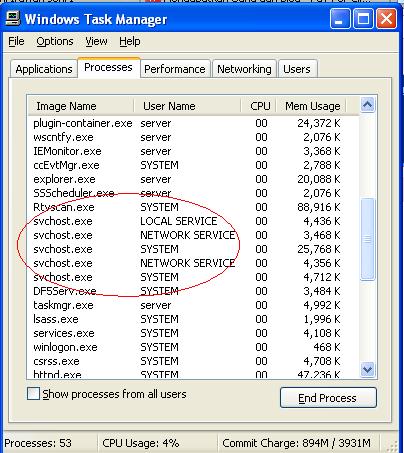
Task: Select services.exe process
Action: pos(187,333)
